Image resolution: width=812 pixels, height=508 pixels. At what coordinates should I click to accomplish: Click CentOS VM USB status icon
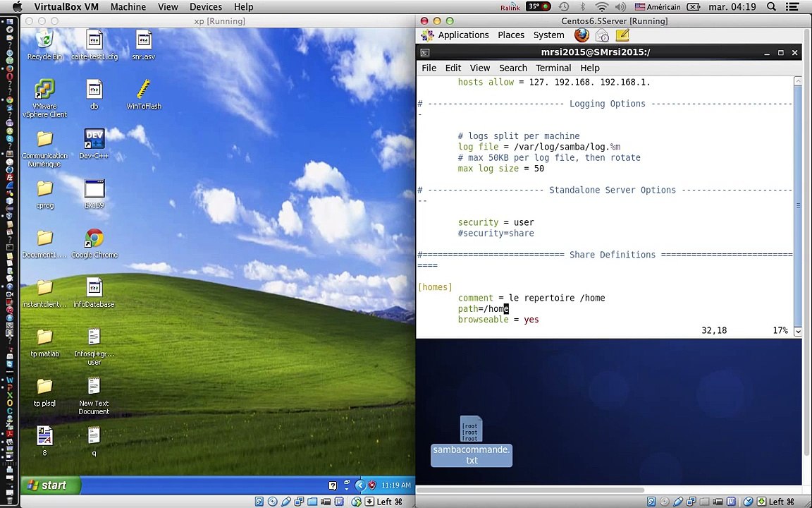678,501
